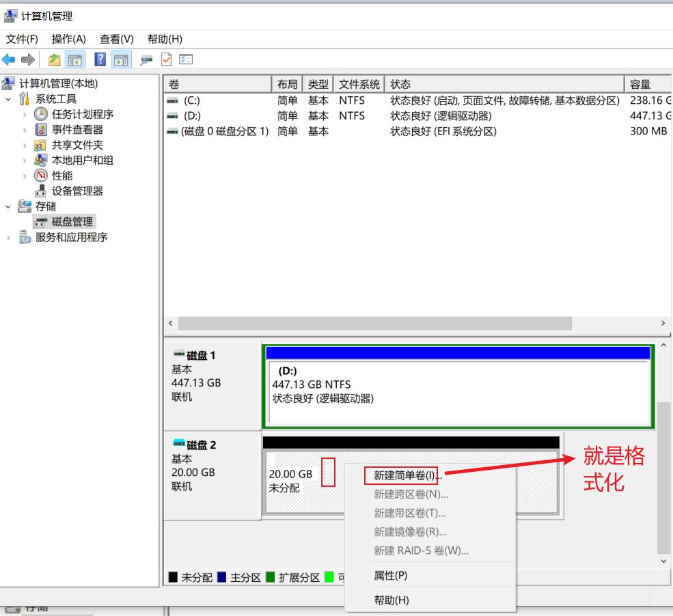Click the Rescan/Connect disk toolbar icon
The width and height of the screenshot is (673, 616).
(x=146, y=60)
